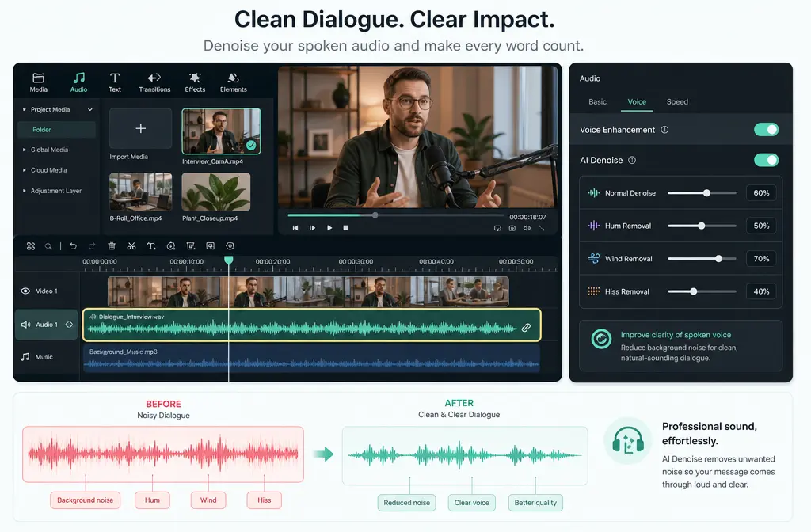The height and width of the screenshot is (532, 811).
Task: Enter fullscreen preview with expand icon
Action: (x=542, y=228)
